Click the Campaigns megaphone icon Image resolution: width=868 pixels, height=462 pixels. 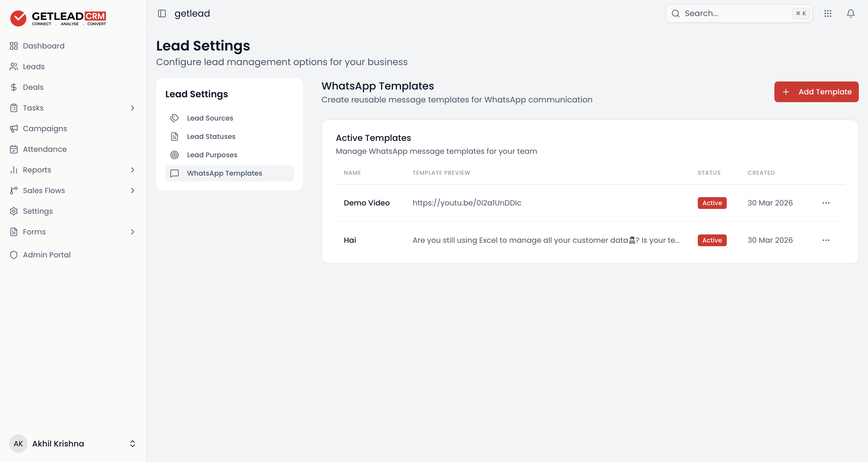pyautogui.click(x=13, y=128)
